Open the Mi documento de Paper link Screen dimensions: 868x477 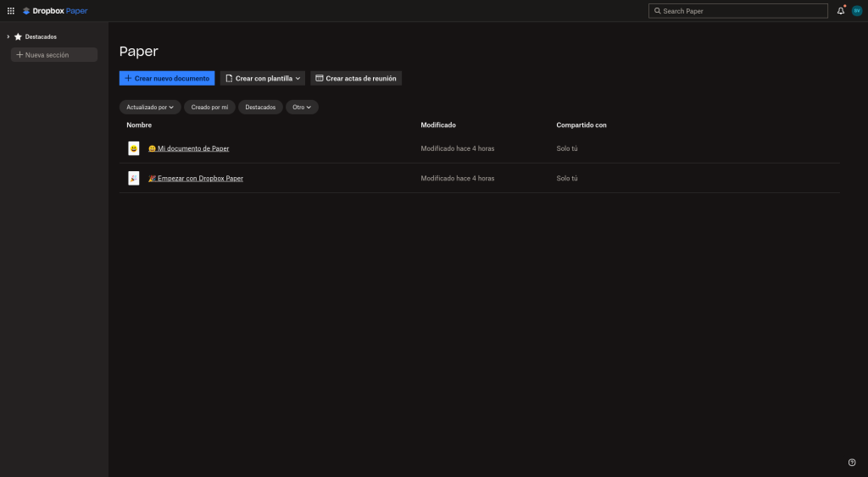pyautogui.click(x=193, y=148)
